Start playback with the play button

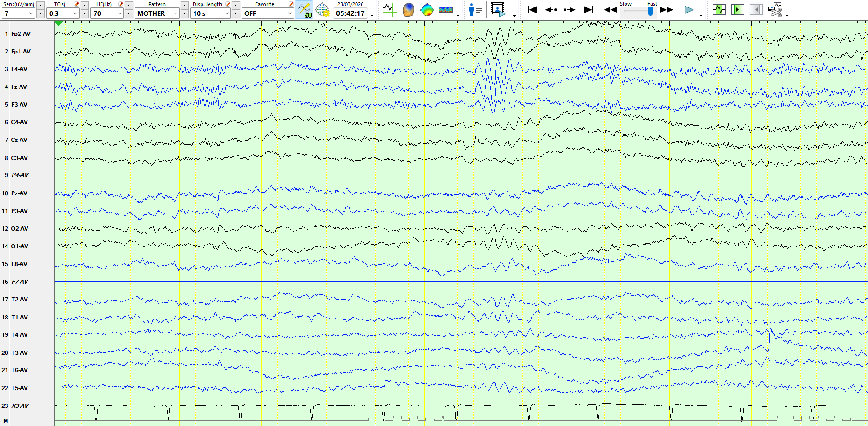point(689,10)
